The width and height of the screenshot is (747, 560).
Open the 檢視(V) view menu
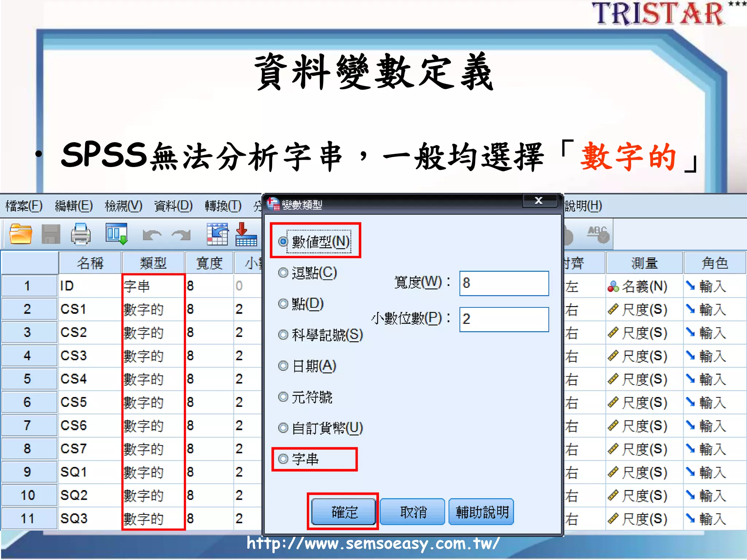[x=123, y=206]
